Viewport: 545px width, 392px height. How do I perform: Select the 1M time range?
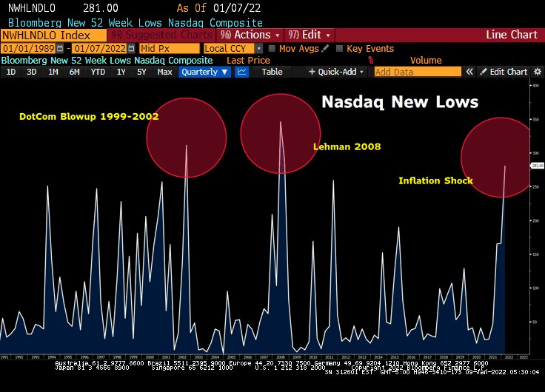point(53,72)
